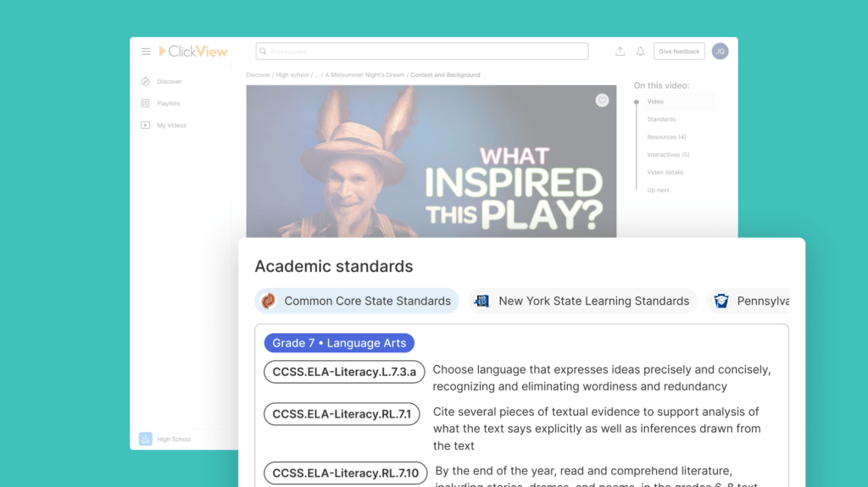Select Common Core State Standards tab
This screenshot has width=868, height=487.
click(x=357, y=301)
